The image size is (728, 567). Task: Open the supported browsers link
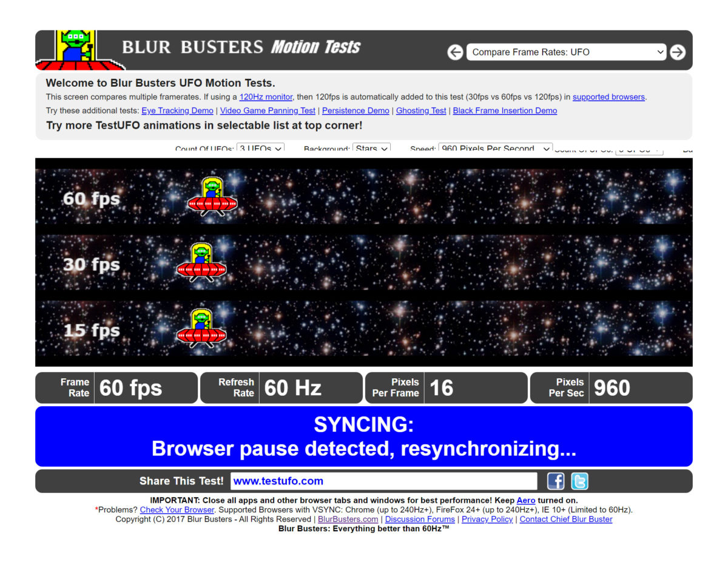pyautogui.click(x=609, y=97)
